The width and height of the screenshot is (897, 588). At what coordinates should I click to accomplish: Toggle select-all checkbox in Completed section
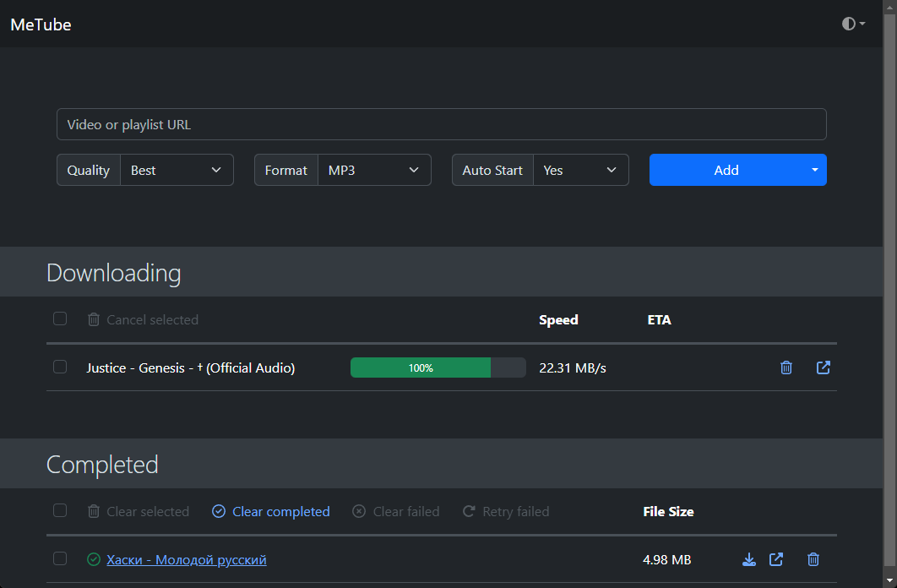click(x=60, y=510)
